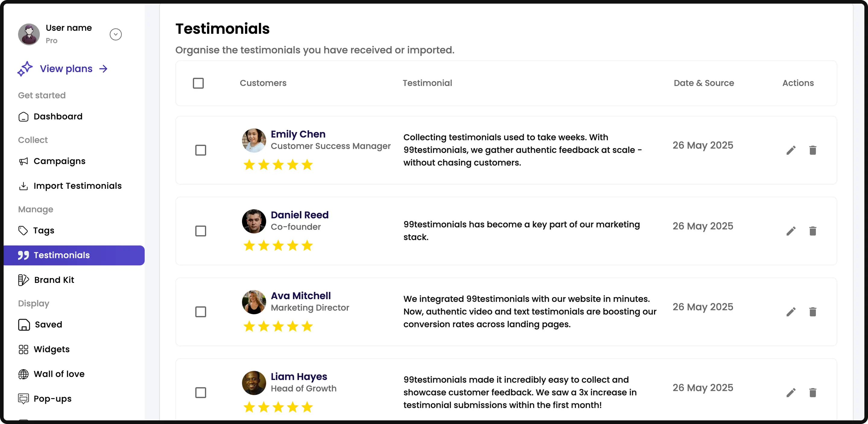
Task: Click Liam Hayes' profile photo
Action: [x=254, y=383]
